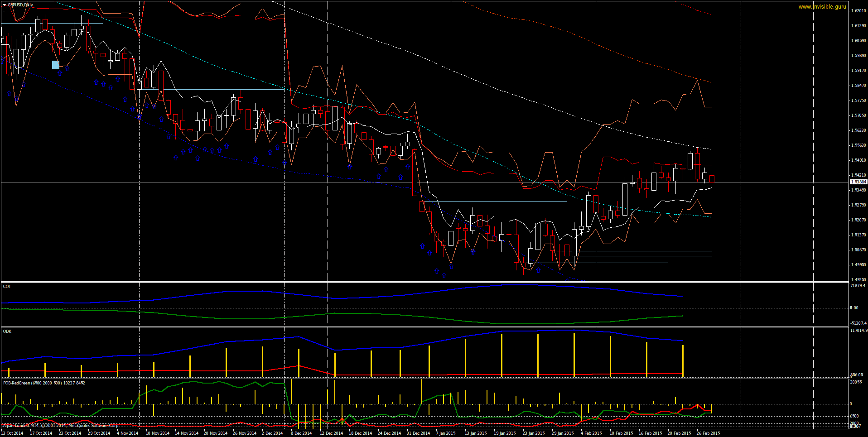The width and height of the screenshot is (868, 437).
Task: Click the ODK indicator label
Action: tap(7, 331)
